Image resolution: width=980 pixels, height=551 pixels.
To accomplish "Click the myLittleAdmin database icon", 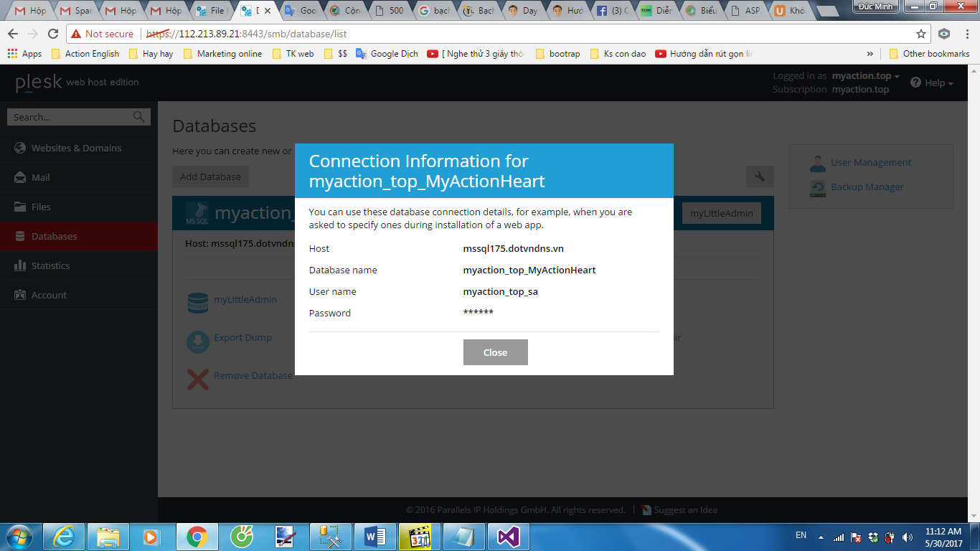I will [197, 303].
